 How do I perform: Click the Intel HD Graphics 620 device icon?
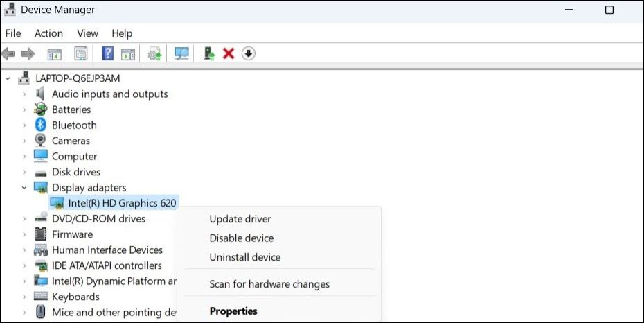(x=57, y=203)
